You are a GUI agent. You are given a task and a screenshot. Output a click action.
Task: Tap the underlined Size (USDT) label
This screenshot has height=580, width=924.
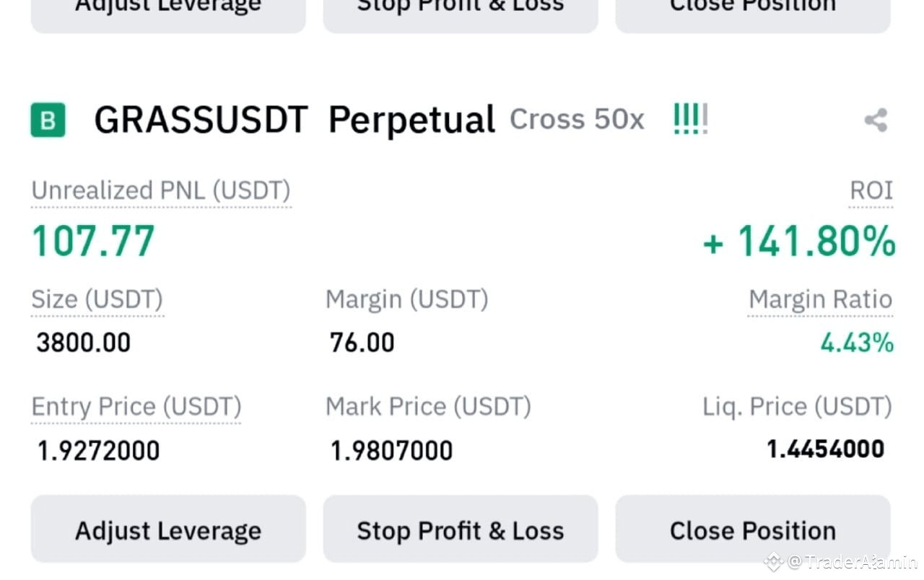click(x=97, y=299)
